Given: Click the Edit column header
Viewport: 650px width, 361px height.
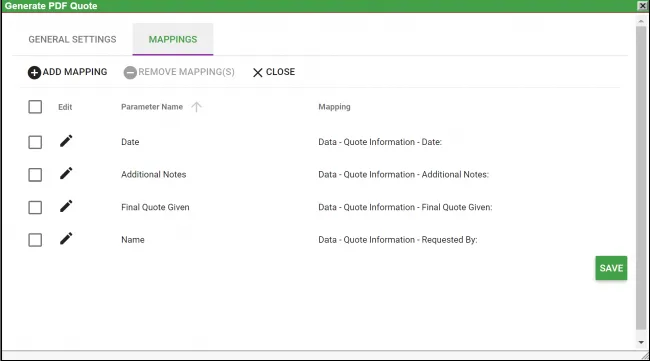Looking at the screenshot, I should 65,107.
